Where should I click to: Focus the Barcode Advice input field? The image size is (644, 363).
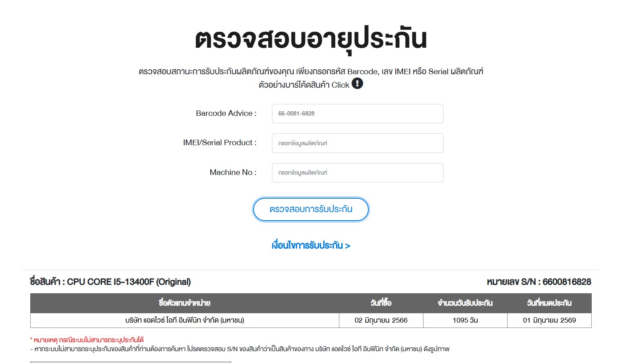point(357,113)
